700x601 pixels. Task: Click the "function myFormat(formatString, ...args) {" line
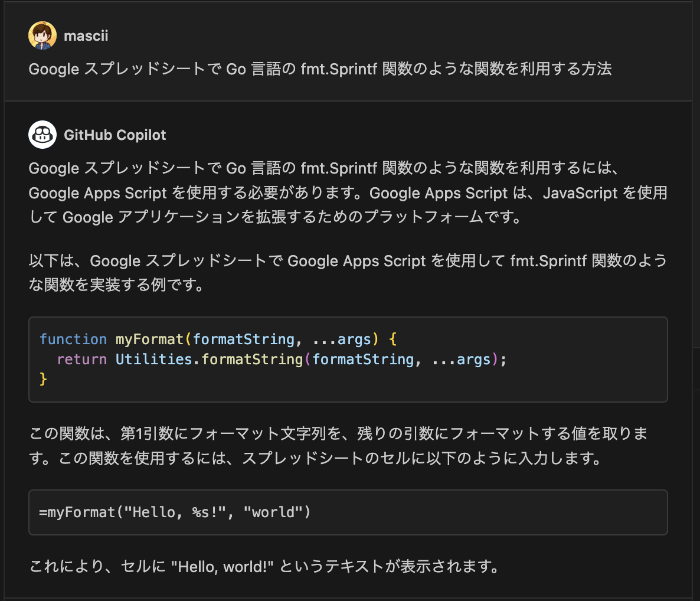218,339
